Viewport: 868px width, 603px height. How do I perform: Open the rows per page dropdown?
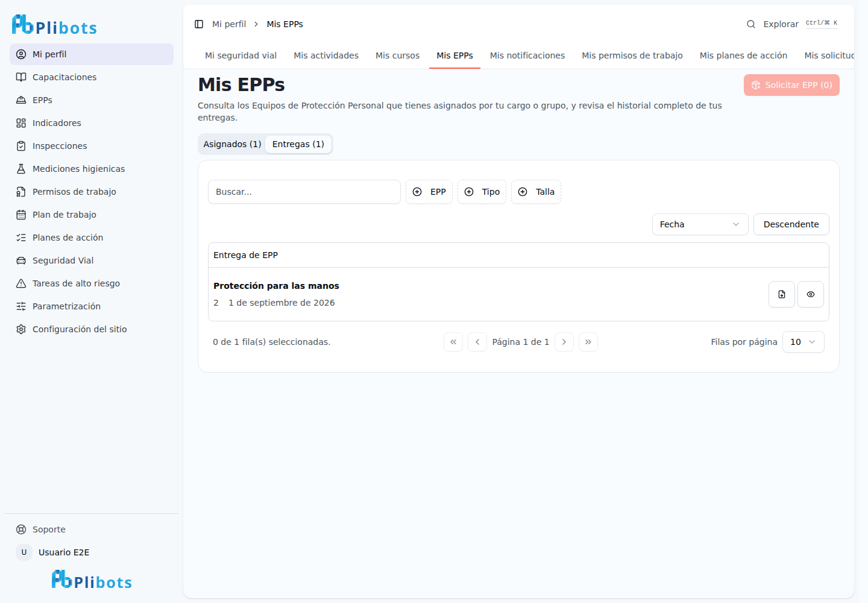803,342
